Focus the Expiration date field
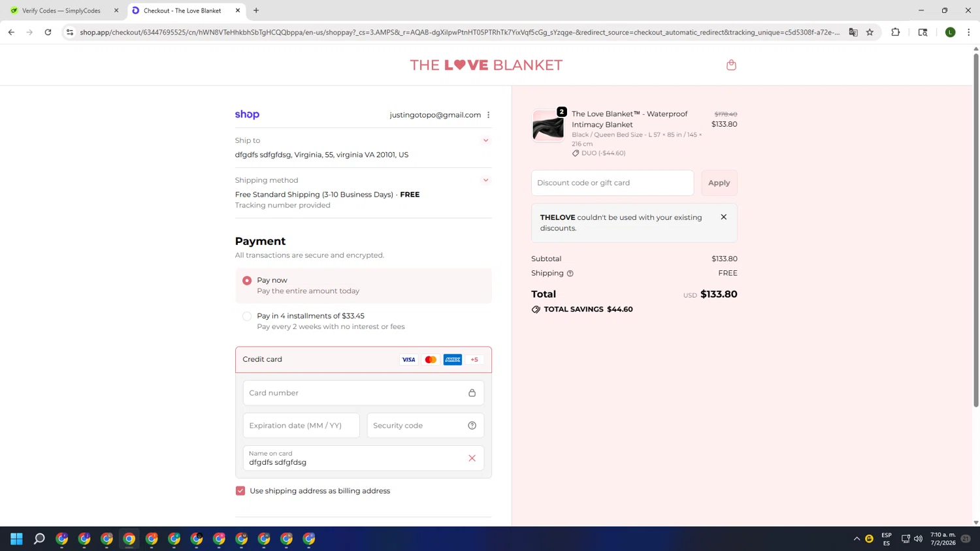This screenshot has height=551, width=980. pos(301,426)
